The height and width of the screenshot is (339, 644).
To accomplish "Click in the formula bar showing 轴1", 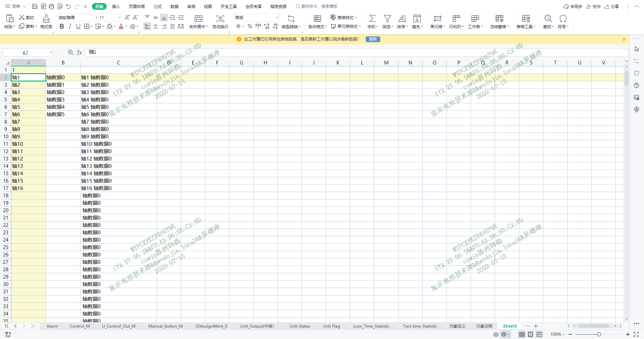I will 335,52.
